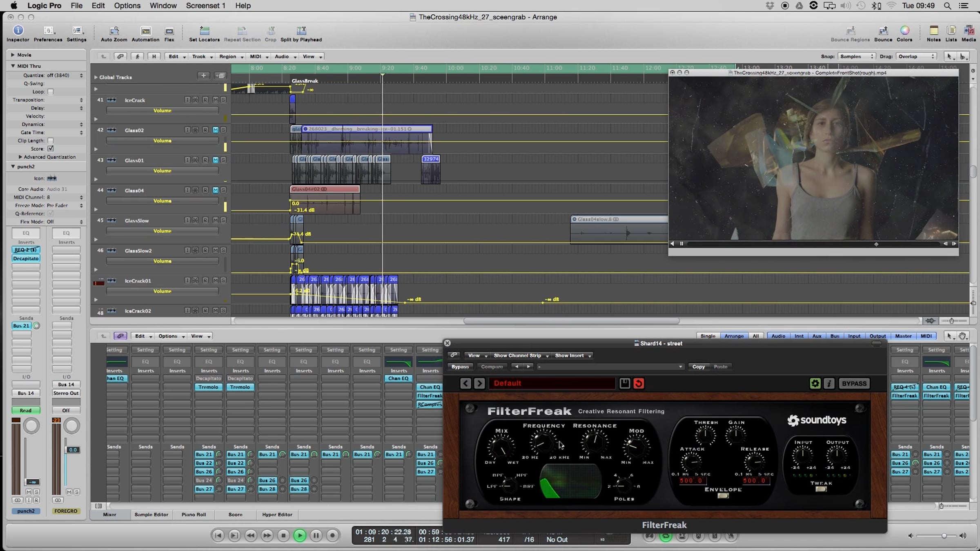Uncheck the Score checkbox
The image size is (980, 551).
tap(51, 149)
